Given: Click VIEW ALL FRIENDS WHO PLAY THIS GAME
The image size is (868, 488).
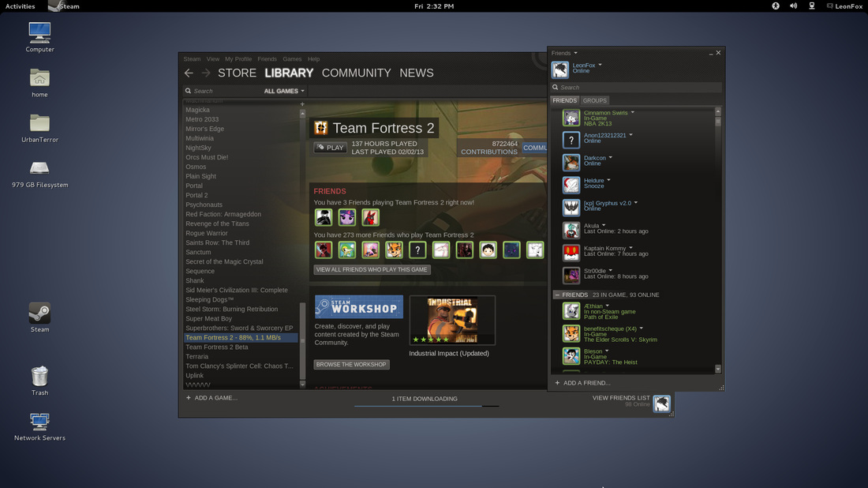Looking at the screenshot, I should click(x=372, y=270).
